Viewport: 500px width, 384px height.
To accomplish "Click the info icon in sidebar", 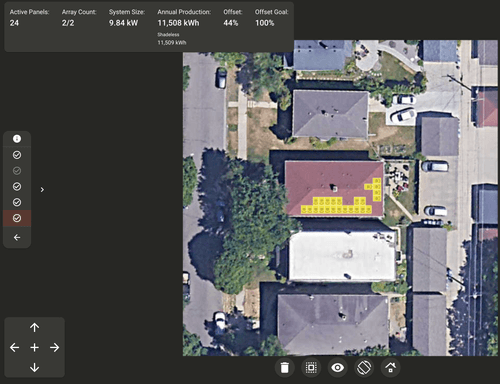I will tap(17, 139).
